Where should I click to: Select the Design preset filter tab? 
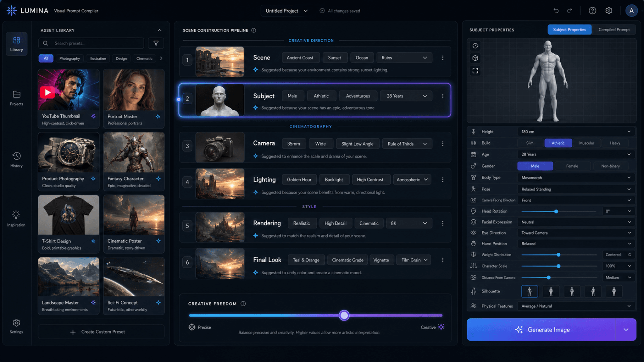(121, 58)
